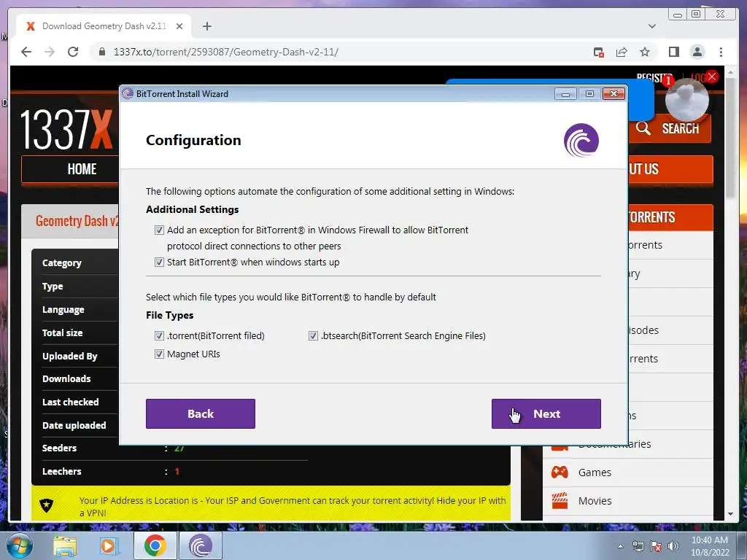747x560 pixels.
Task: Click the 1337x site logo
Action: point(66,129)
